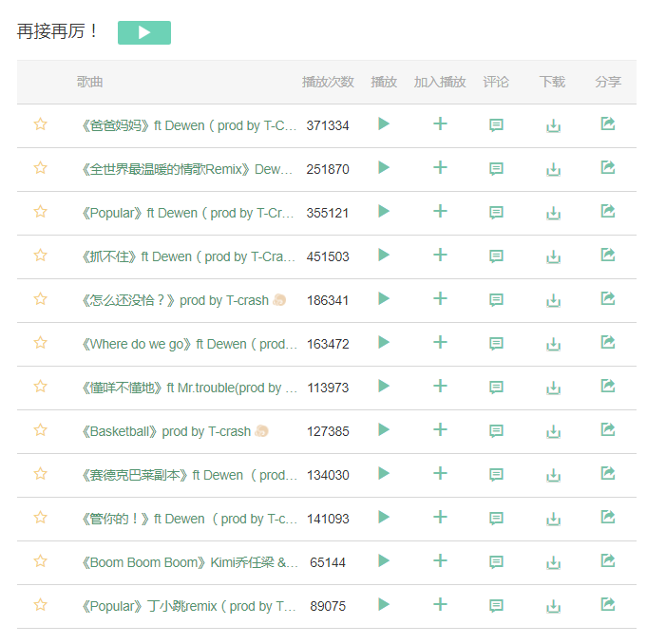Image resolution: width=647 pixels, height=644 pixels.
Task: Open 《Popular》 丁小跳remix song link
Action: pos(189,606)
